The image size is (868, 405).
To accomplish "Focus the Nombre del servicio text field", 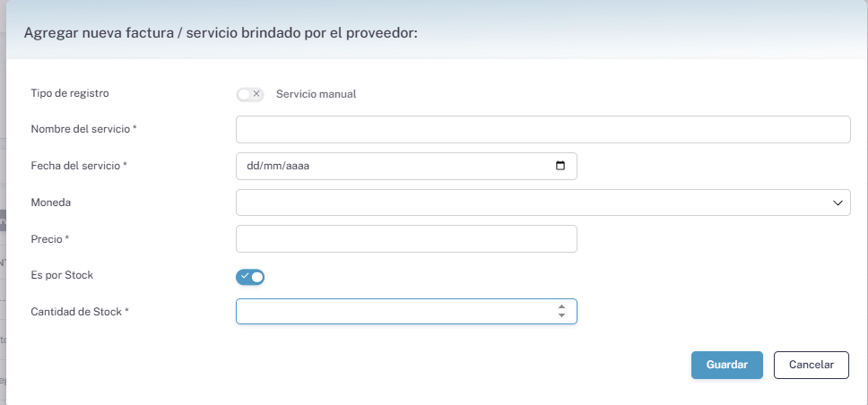I will pos(542,130).
